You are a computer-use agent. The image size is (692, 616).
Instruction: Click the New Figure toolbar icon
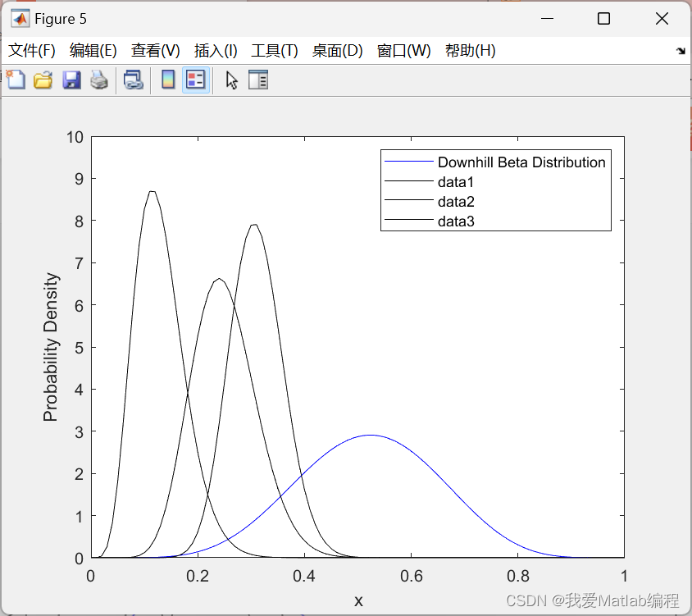tap(16, 80)
